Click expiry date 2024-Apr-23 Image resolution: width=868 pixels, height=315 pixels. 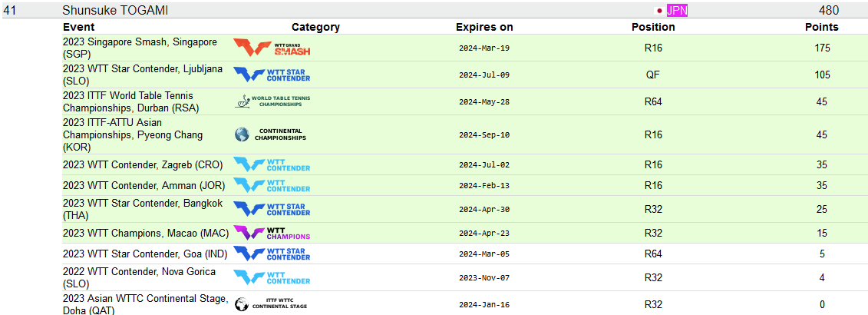coord(484,234)
